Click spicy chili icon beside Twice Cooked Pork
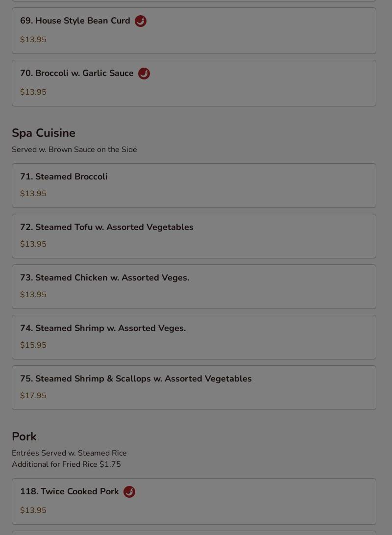This screenshot has width=392, height=535. click(129, 492)
